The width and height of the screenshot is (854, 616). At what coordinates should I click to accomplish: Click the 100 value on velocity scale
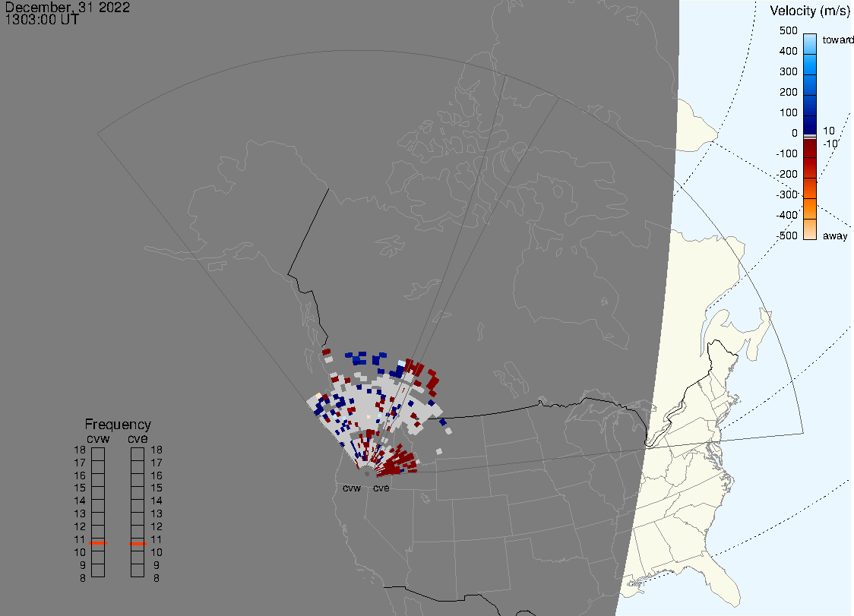(x=788, y=112)
